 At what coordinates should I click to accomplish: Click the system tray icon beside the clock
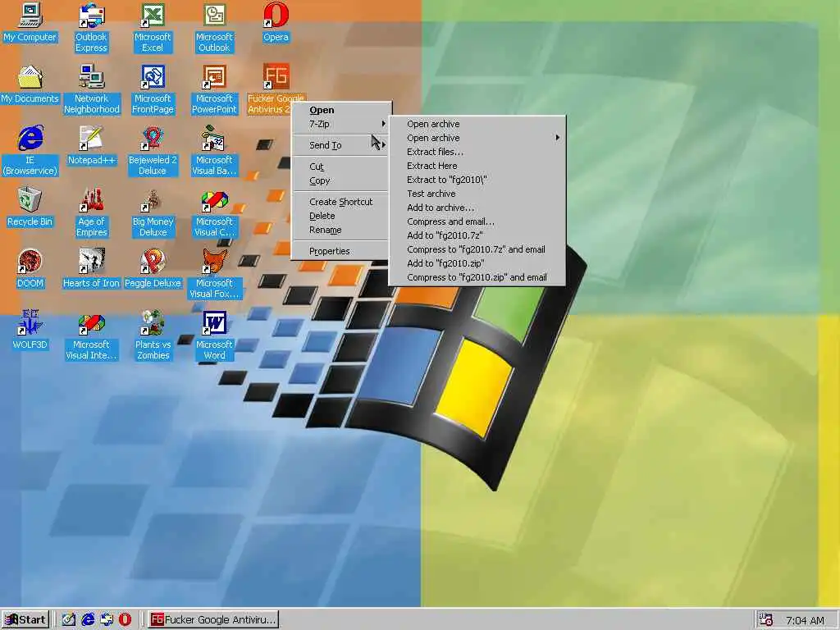click(x=766, y=620)
